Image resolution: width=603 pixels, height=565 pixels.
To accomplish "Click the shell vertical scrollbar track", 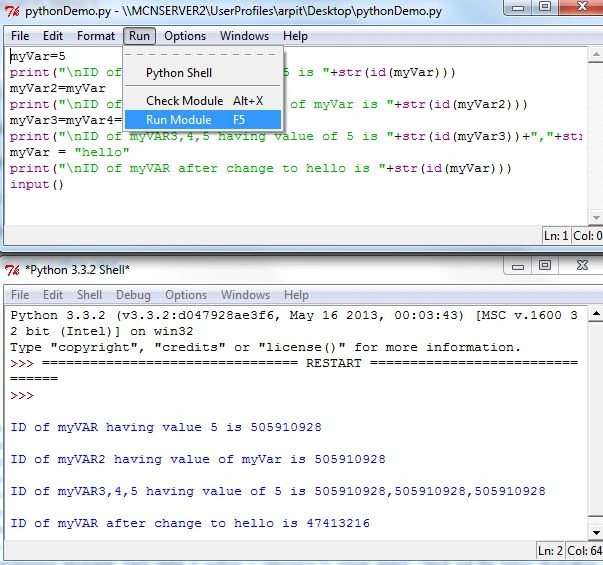I will [596, 423].
